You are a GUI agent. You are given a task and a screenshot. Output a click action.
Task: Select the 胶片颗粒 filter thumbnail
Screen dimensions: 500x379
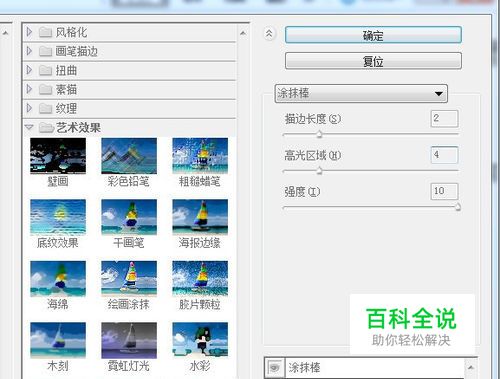pyautogui.click(x=200, y=279)
